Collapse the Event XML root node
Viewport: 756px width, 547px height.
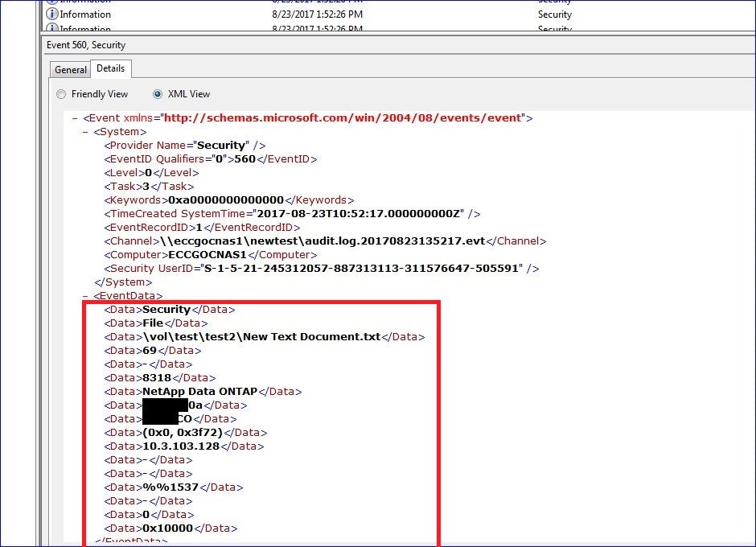pyautogui.click(x=73, y=117)
